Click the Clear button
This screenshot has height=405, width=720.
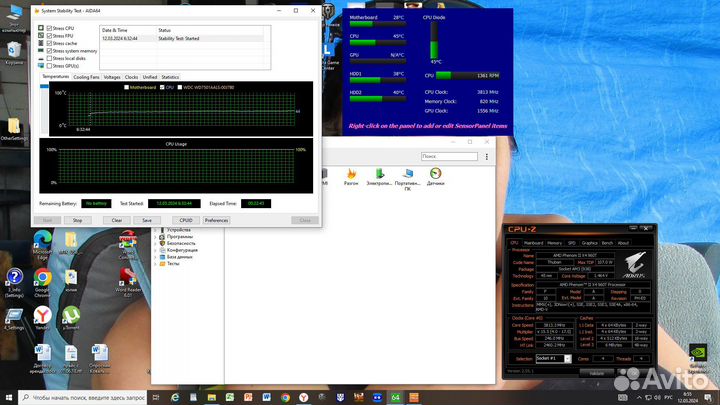[117, 220]
